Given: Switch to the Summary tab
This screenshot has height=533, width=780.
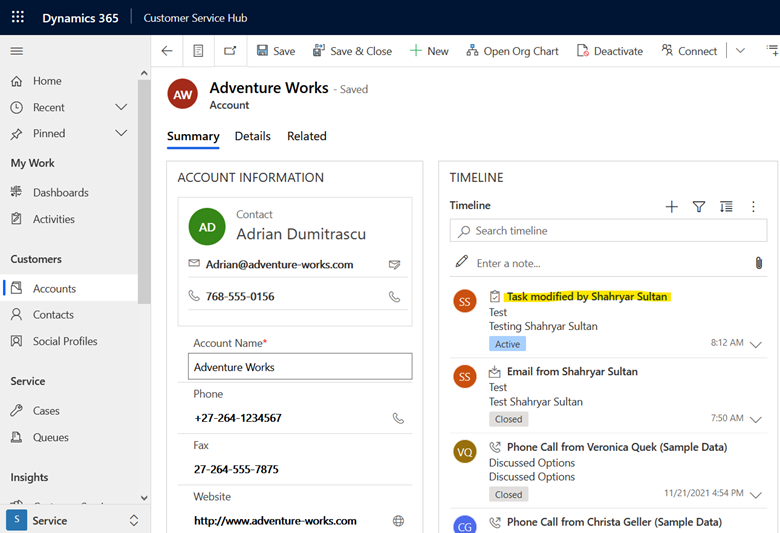Looking at the screenshot, I should 193,136.
